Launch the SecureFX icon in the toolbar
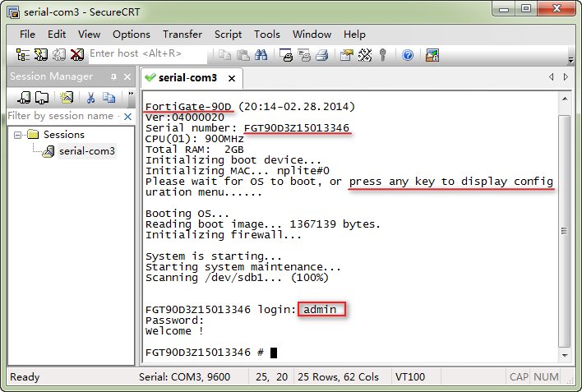 click(432, 55)
